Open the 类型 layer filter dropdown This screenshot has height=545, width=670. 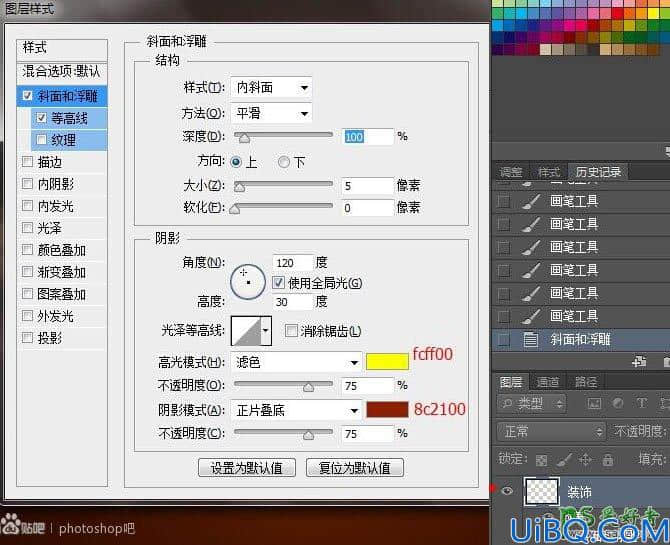[x=532, y=403]
